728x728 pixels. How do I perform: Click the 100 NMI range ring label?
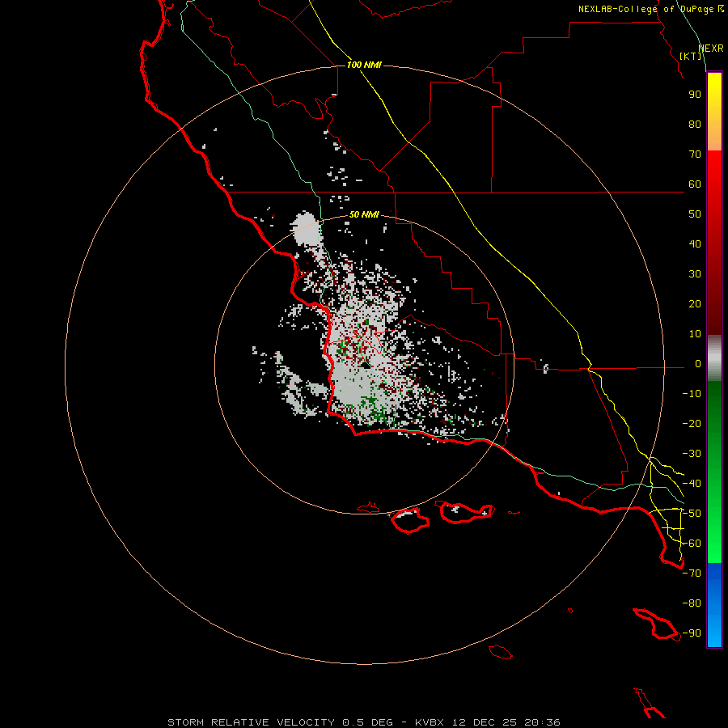click(x=364, y=65)
